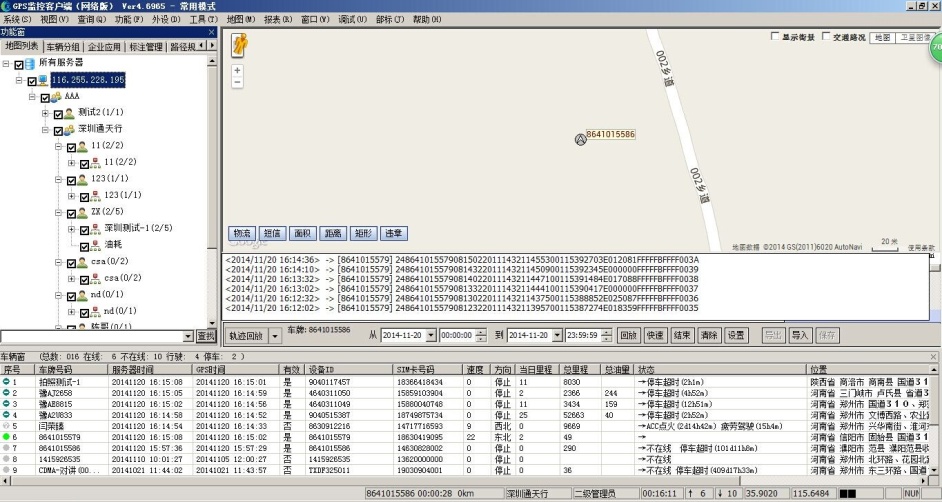Click the user icon beside 测试2(1/1)
This screenshot has height=502, width=942.
point(69,113)
